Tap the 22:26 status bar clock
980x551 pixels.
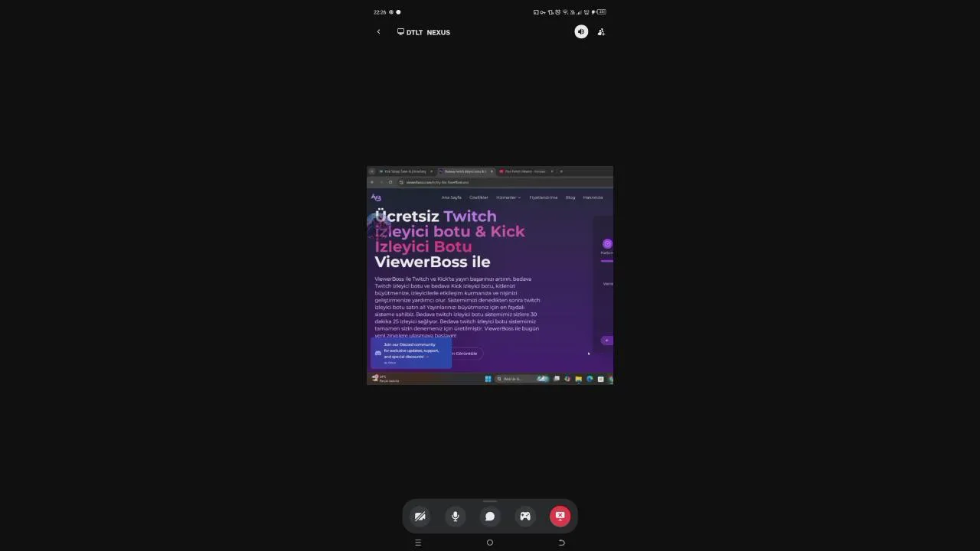click(x=380, y=12)
